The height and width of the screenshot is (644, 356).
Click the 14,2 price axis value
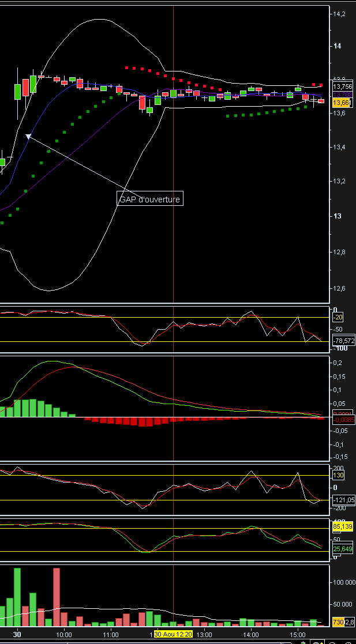340,14
